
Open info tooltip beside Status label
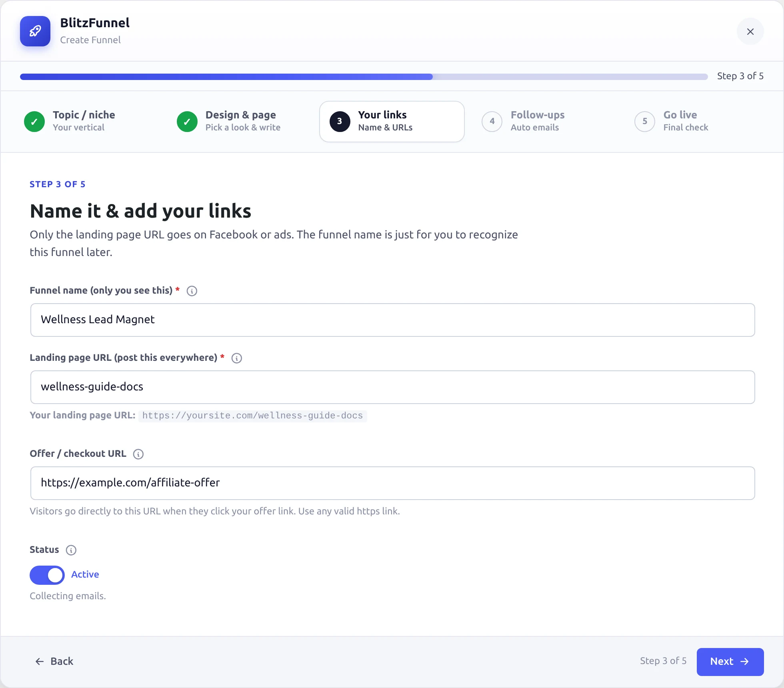[x=71, y=550]
